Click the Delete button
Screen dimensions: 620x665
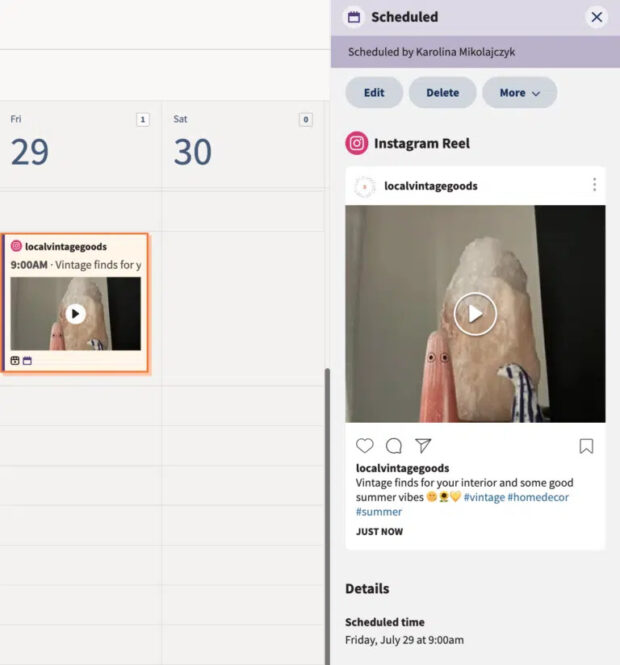442,92
